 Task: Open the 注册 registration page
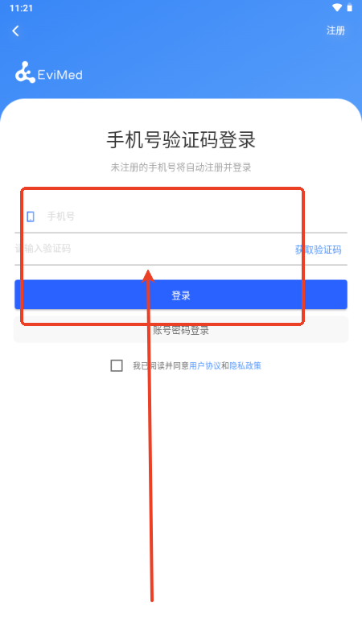335,31
